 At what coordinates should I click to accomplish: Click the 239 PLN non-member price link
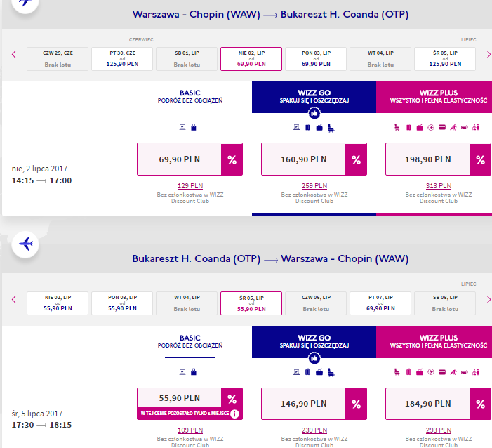(314, 430)
